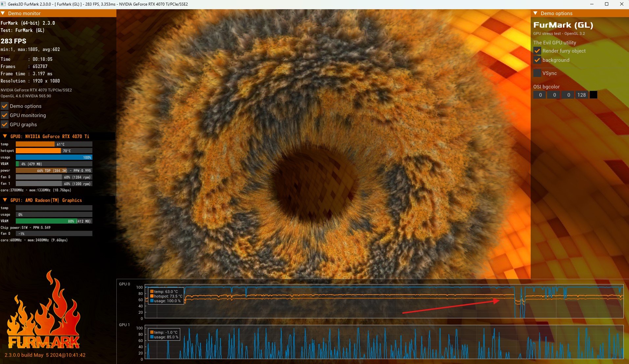Click the temp: -1.0 °C legend entry
The width and height of the screenshot is (629, 364).
[x=164, y=332]
